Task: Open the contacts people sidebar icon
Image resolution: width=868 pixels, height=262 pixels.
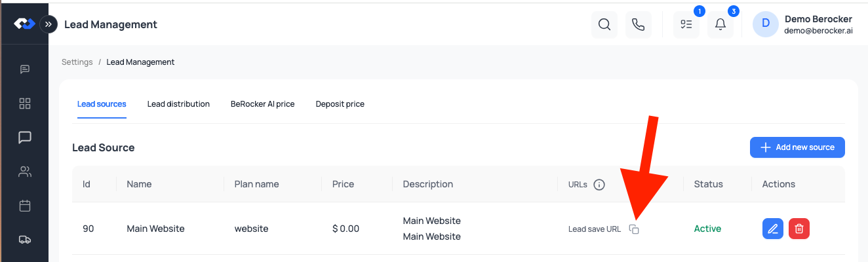Action: (x=25, y=172)
